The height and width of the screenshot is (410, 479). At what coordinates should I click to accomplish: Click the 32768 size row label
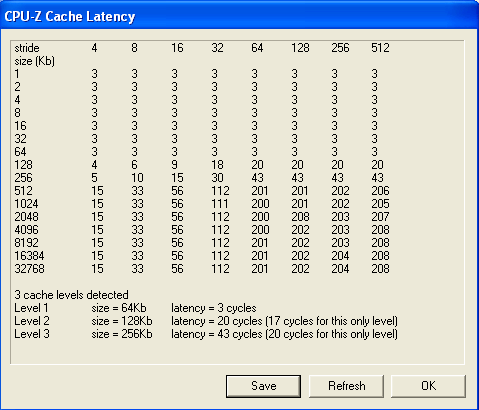pos(29,269)
